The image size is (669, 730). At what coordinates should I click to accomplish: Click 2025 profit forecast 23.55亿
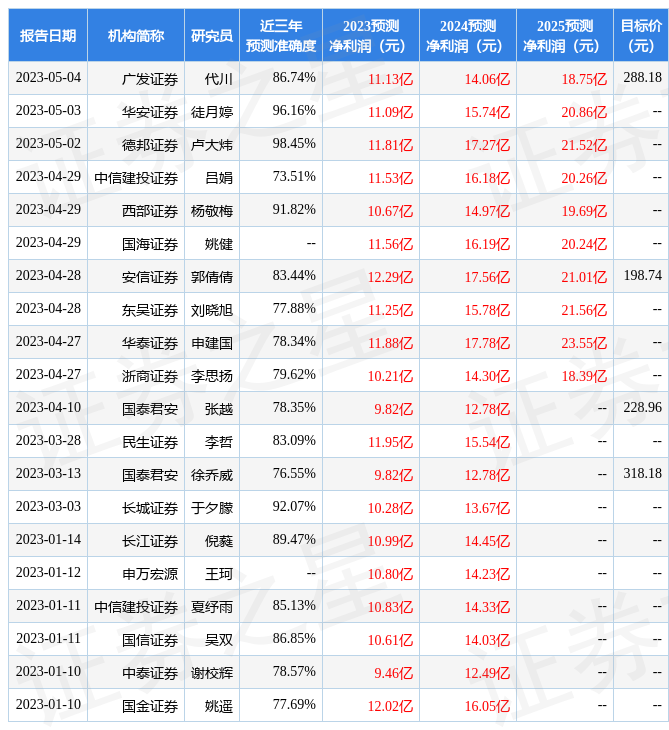[x=584, y=344]
